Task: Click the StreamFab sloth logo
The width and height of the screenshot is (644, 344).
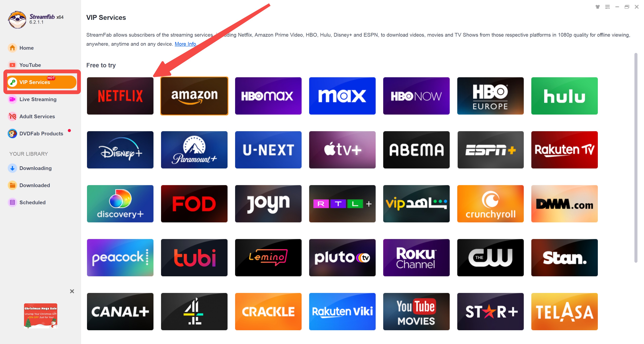Action: pyautogui.click(x=17, y=20)
